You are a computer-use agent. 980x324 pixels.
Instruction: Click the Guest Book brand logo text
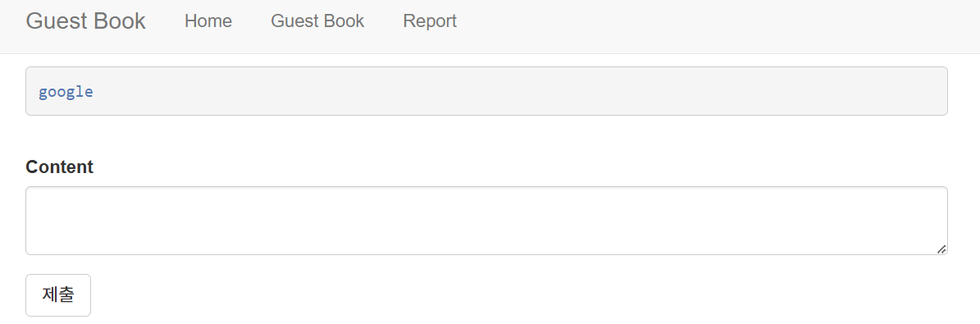click(85, 21)
